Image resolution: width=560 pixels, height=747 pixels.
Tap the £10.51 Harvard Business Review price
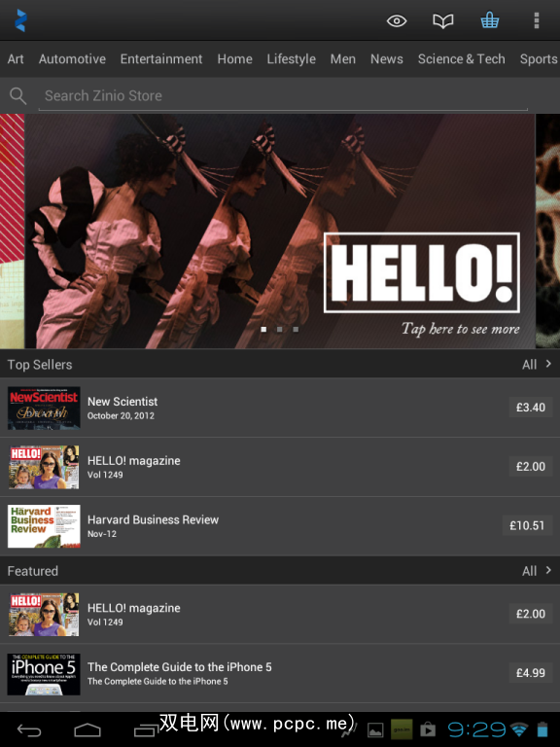[x=527, y=525]
